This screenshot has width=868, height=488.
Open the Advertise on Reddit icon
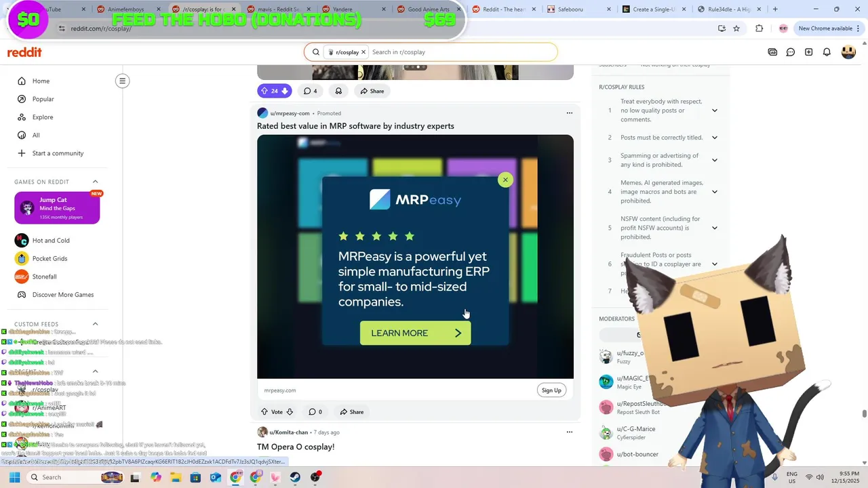[x=772, y=52]
